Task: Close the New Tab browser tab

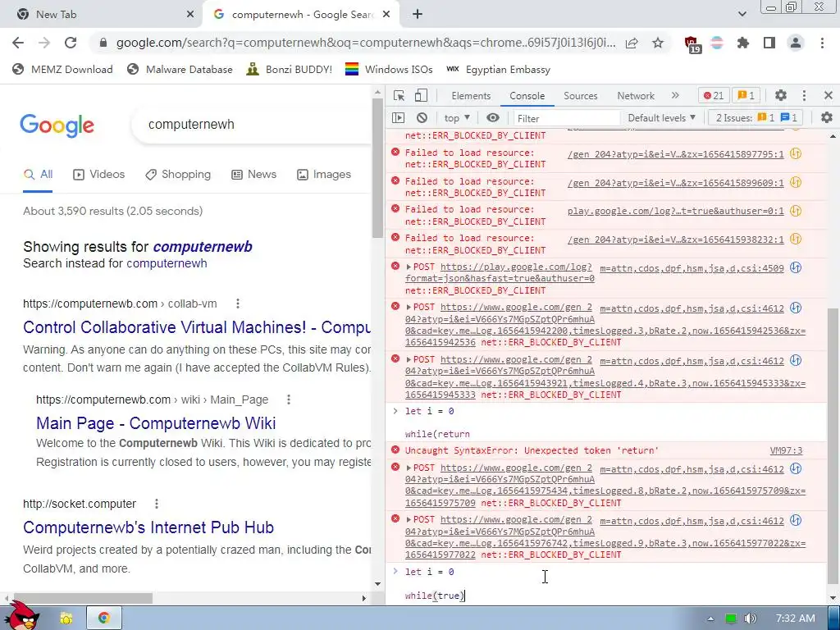Action: pyautogui.click(x=190, y=15)
